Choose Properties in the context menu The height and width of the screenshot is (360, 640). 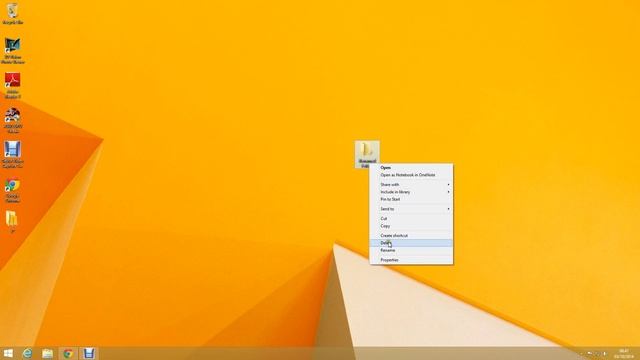click(x=411, y=260)
